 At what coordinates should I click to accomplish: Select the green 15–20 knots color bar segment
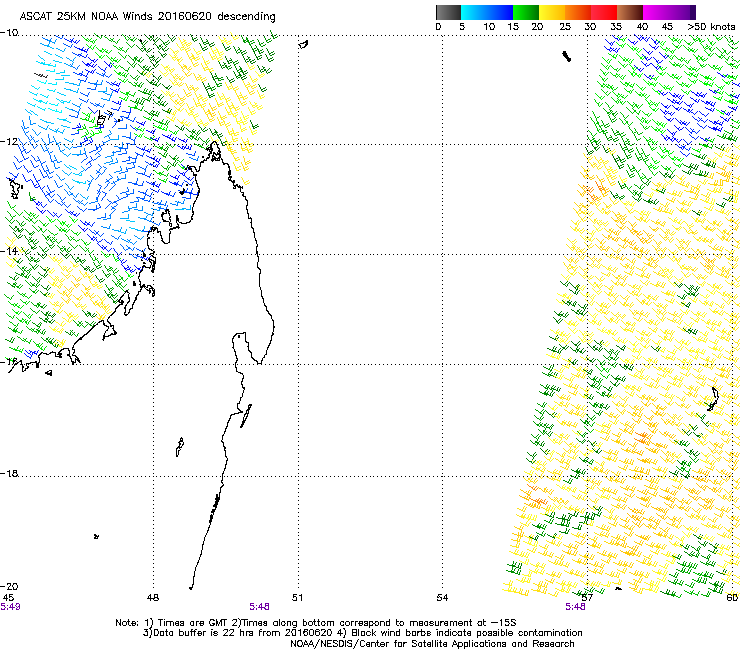tap(526, 12)
